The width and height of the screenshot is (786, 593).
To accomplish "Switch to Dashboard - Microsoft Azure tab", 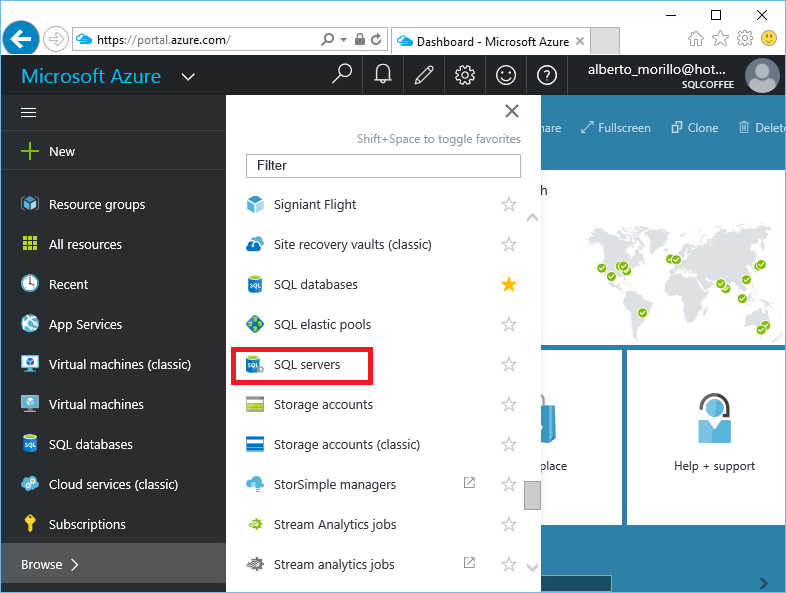I will click(491, 41).
